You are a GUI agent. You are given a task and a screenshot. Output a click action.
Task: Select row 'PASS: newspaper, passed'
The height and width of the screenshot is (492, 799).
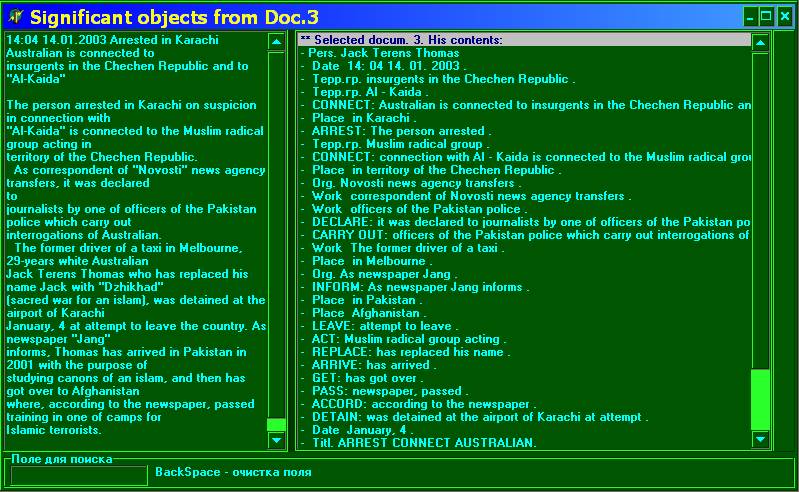tap(524, 391)
